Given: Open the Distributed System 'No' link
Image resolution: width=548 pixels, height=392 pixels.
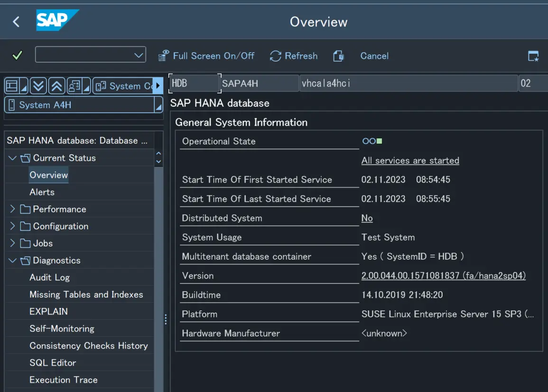Looking at the screenshot, I should [367, 218].
